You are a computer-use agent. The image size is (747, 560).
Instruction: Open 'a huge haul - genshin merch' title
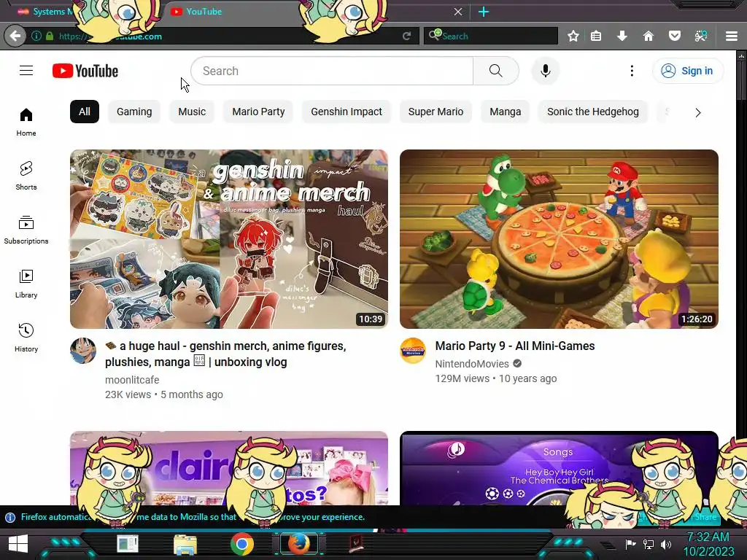tap(226, 354)
